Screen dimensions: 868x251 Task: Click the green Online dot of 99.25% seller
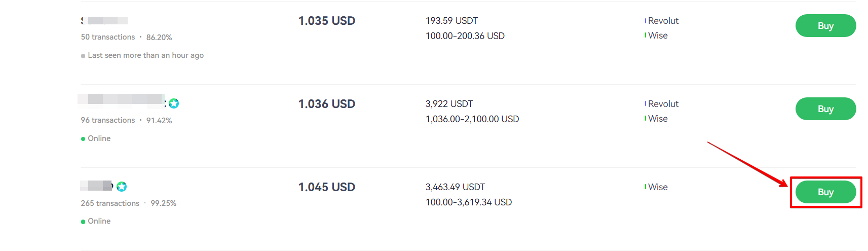tap(83, 222)
